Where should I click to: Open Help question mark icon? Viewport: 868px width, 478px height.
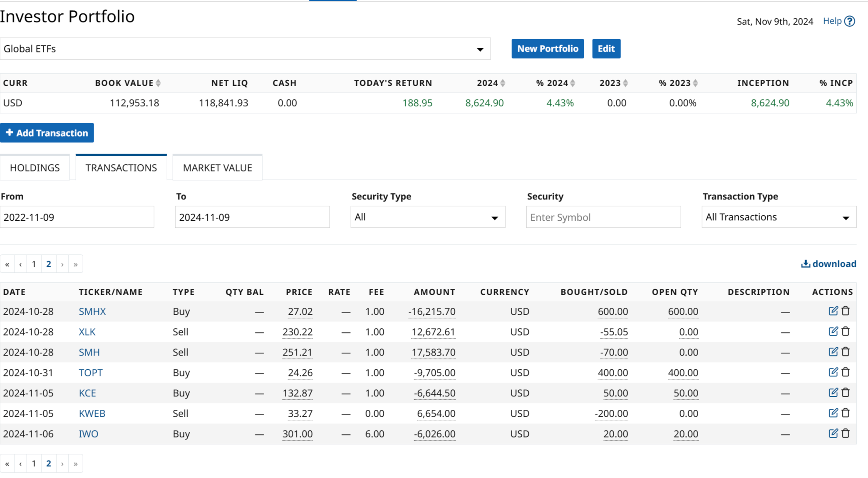click(850, 21)
